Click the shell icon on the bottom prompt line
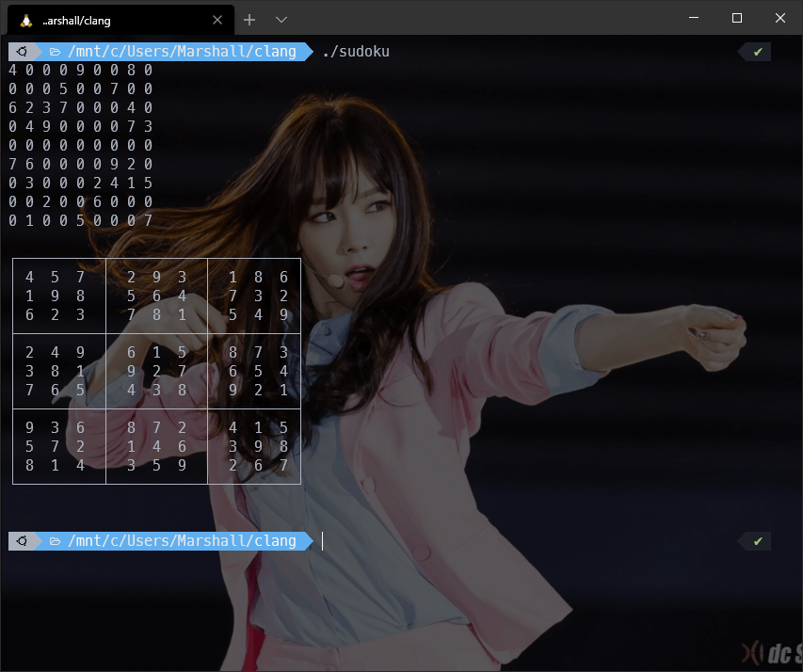This screenshot has height=672, width=803. (x=21, y=541)
